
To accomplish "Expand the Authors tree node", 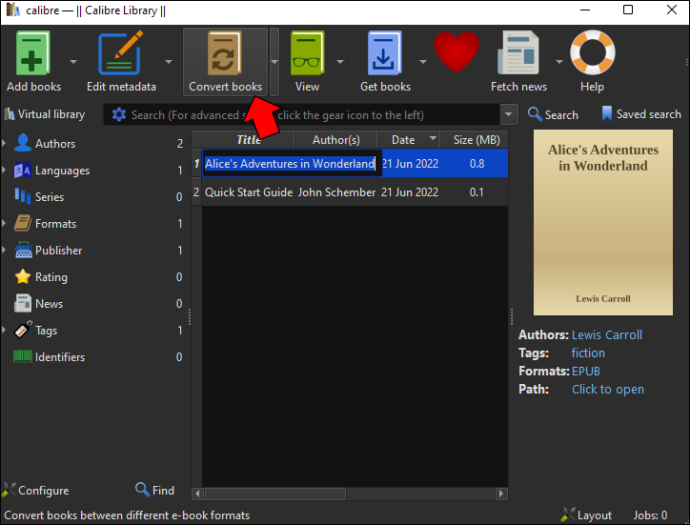I will [4, 143].
